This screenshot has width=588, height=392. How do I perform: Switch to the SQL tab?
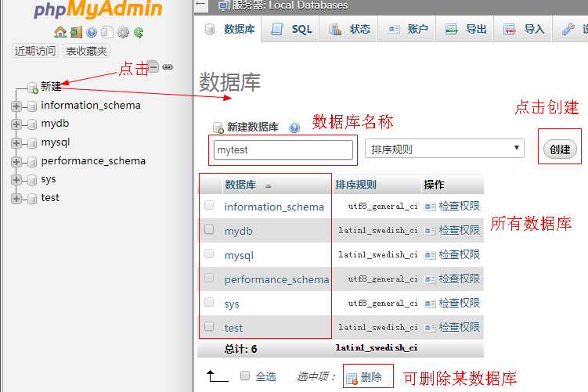tap(291, 29)
